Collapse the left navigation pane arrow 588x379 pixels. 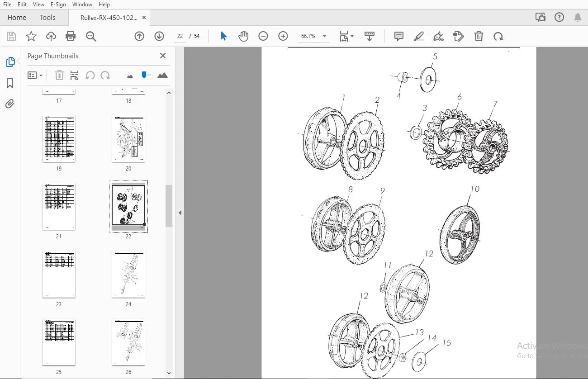(180, 213)
